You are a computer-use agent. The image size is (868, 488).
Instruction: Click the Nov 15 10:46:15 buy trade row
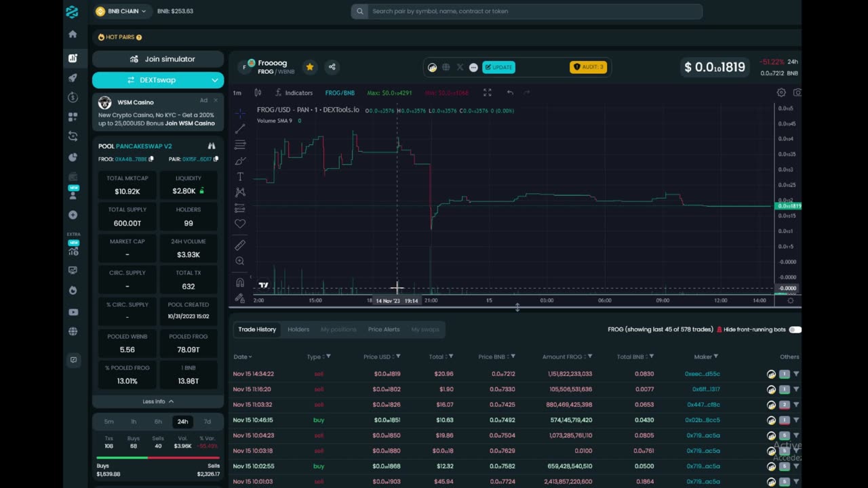[x=515, y=420]
